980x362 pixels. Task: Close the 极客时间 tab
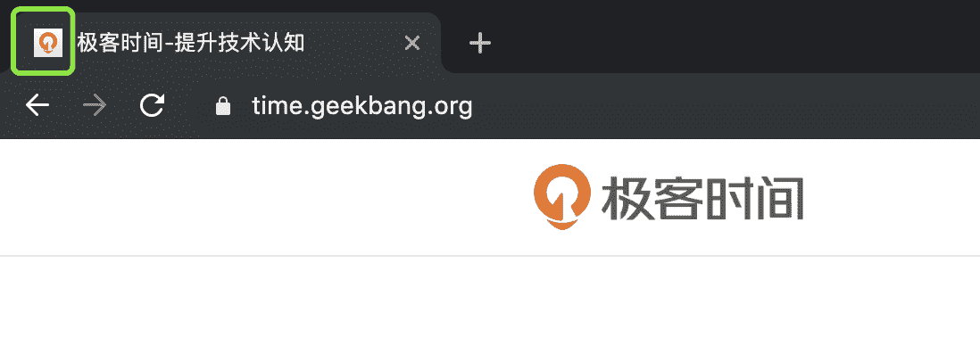(411, 43)
